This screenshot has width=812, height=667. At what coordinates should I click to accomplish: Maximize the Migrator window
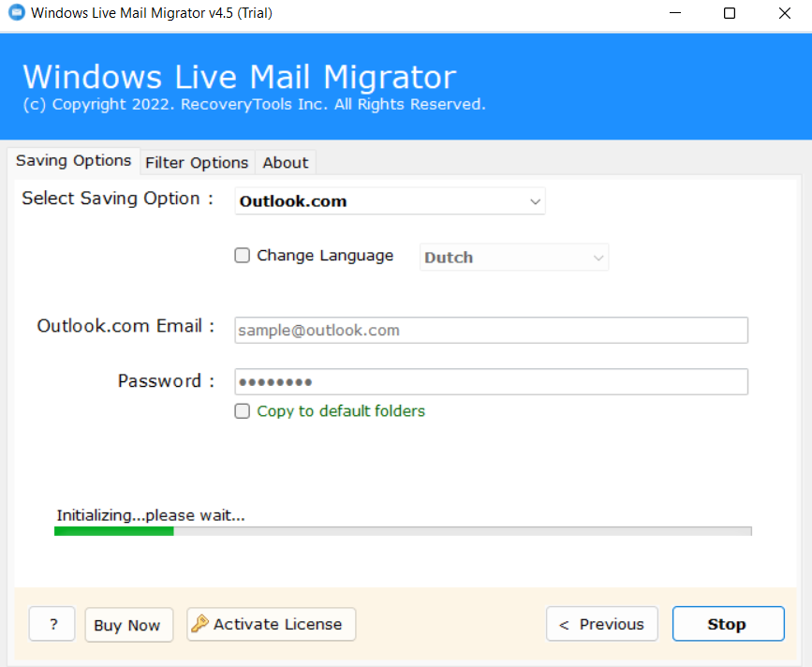[730, 13]
